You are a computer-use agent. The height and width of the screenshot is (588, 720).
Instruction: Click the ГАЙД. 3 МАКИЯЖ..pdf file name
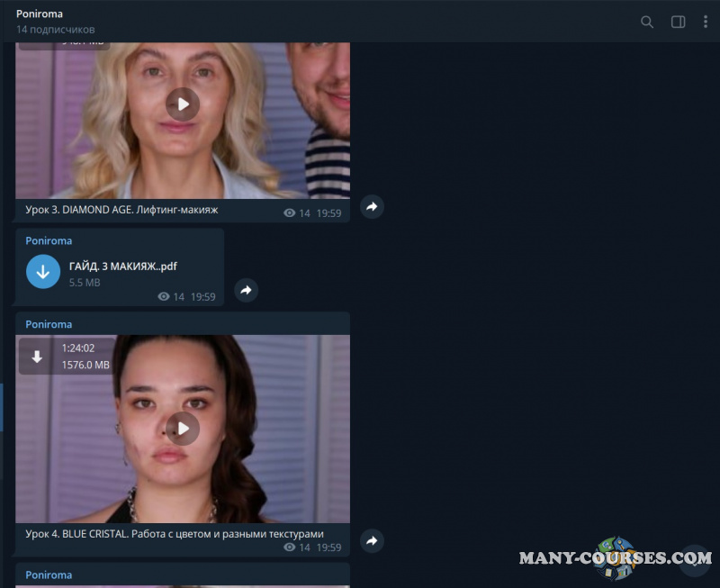tap(123, 267)
